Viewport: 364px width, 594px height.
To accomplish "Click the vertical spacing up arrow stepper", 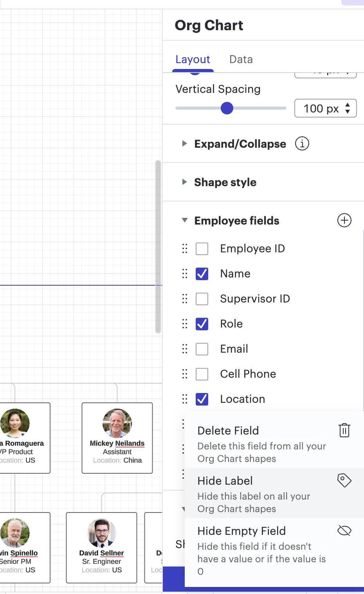I will (347, 105).
